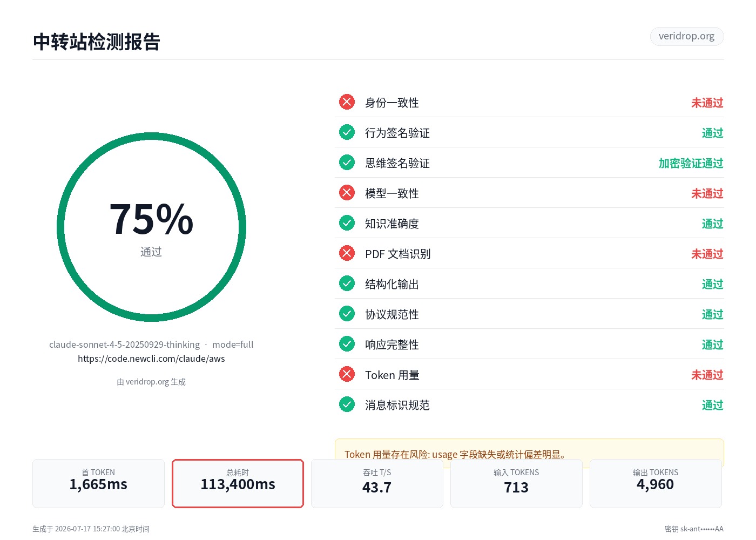Click the green check icon for 行为签名验证
Screen dimensions: 756x540
(x=347, y=132)
